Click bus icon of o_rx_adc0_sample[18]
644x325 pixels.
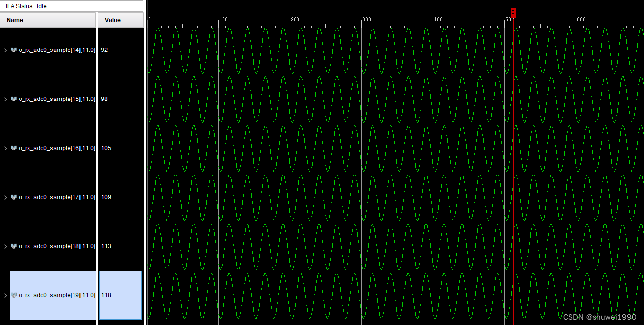coord(14,246)
